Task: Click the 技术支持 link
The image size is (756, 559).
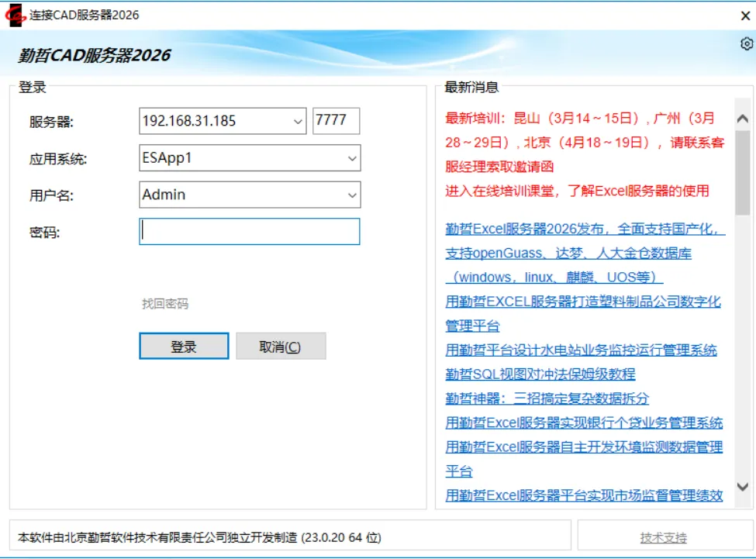Action: (x=663, y=537)
